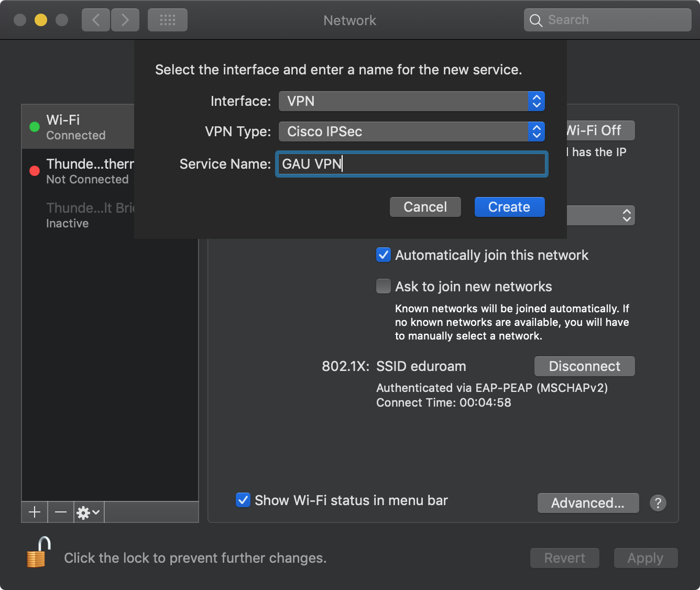Turn Wi-Fi Off button
The height and width of the screenshot is (590, 700).
coord(601,130)
